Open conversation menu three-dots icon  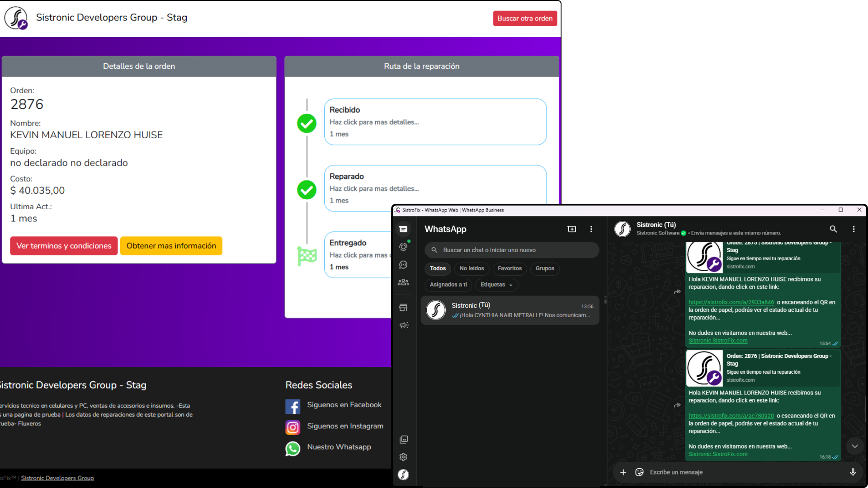[x=854, y=229]
